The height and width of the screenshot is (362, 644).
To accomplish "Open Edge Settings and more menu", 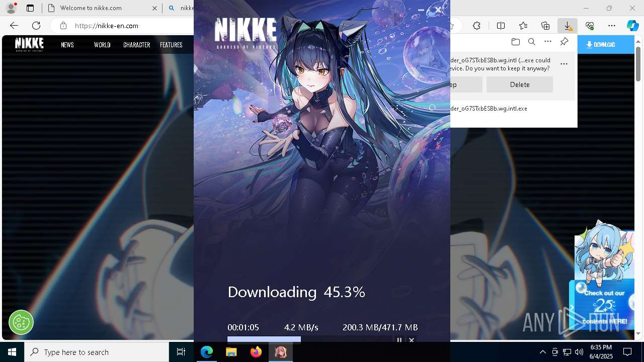I will click(x=612, y=26).
